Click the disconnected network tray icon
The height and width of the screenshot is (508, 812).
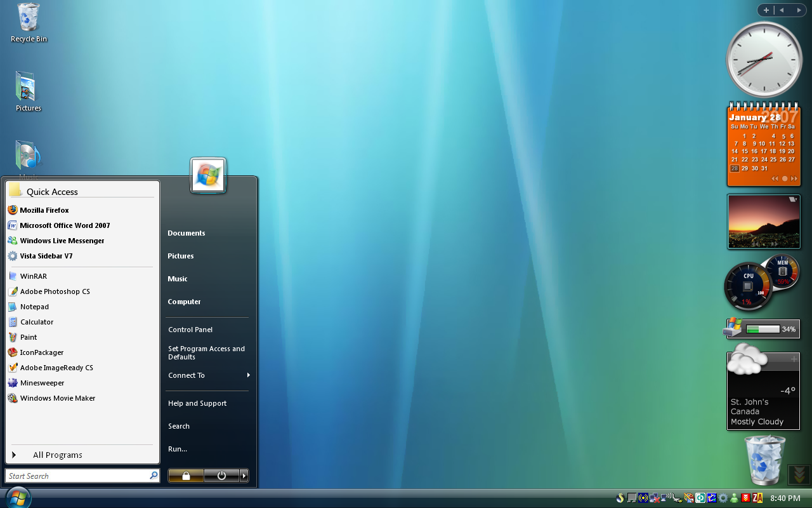(x=654, y=498)
